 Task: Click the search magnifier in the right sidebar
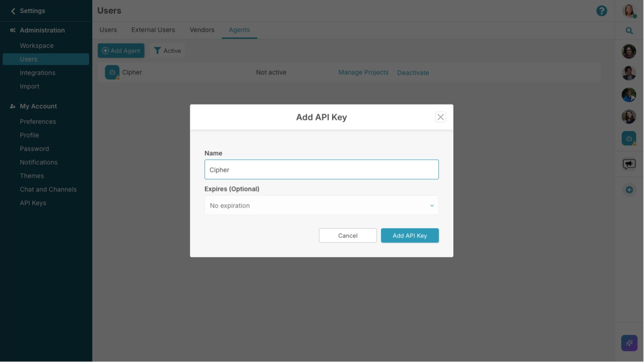[629, 31]
